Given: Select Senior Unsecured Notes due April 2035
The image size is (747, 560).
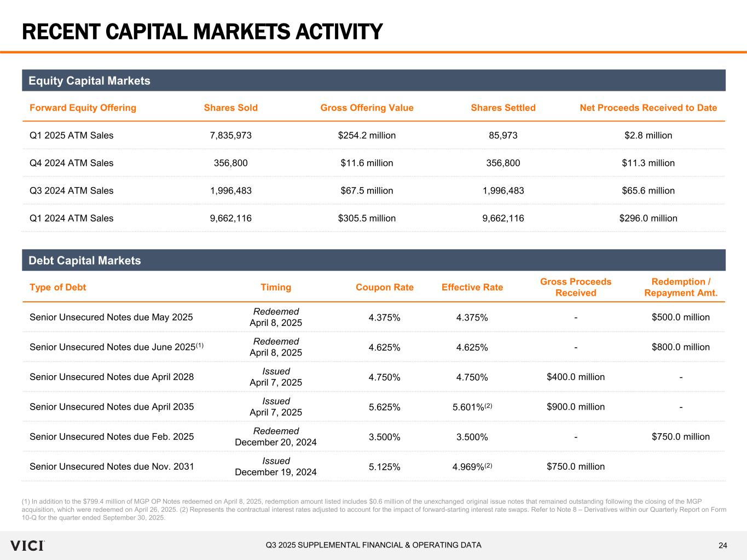Looking at the screenshot, I should [x=112, y=407].
